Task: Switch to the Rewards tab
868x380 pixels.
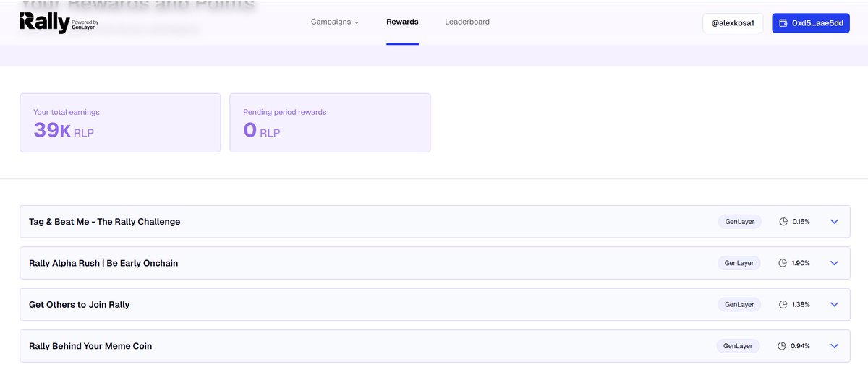Action: click(402, 22)
